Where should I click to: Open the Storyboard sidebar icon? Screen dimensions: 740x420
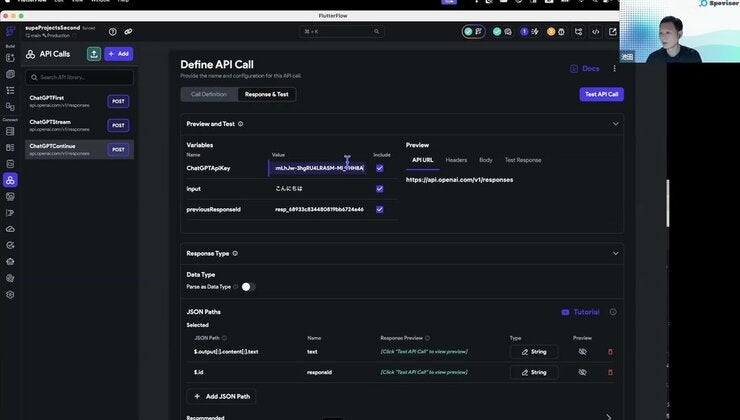click(x=10, y=107)
